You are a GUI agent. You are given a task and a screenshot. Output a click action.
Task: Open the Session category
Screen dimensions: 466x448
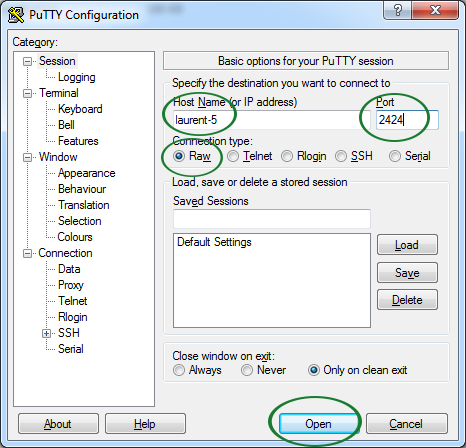pos(57,61)
